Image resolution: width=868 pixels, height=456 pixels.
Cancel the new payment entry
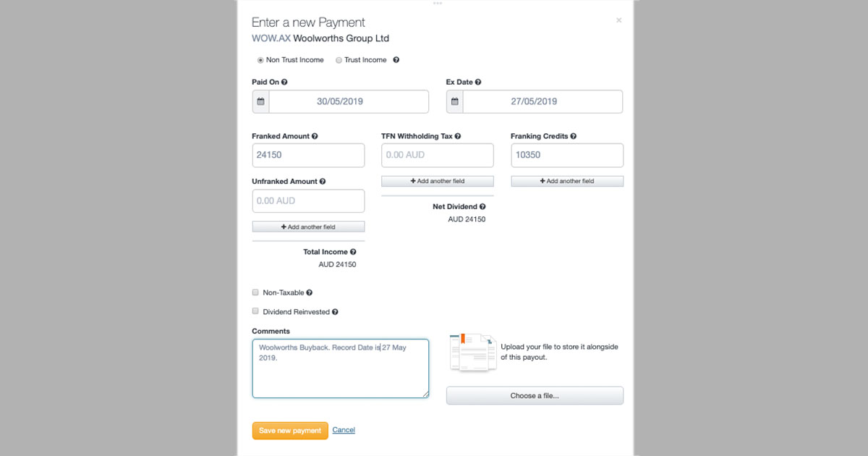point(344,430)
